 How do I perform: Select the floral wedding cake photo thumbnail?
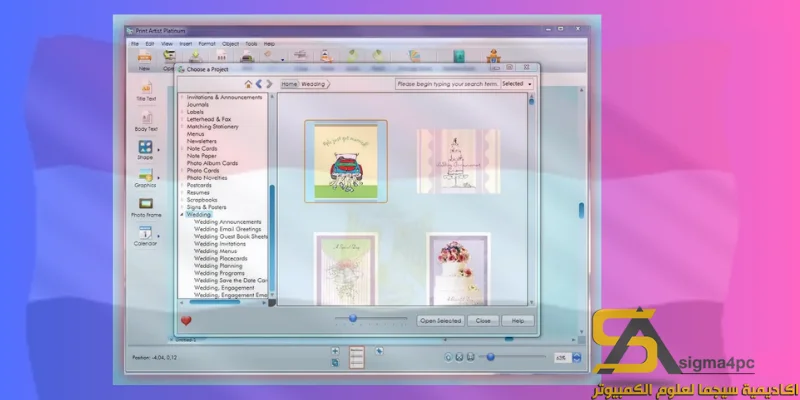point(458,269)
